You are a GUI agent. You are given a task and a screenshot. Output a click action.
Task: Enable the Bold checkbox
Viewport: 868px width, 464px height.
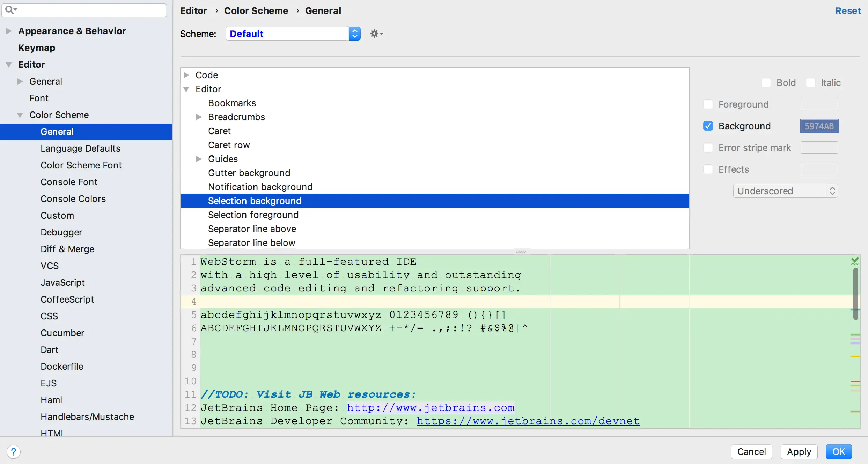tap(766, 83)
